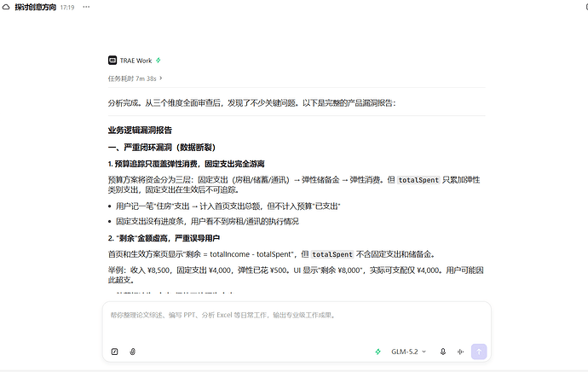Image resolution: width=588 pixels, height=372 pixels.
Task: Click the audio waveform icon
Action: 460,352
